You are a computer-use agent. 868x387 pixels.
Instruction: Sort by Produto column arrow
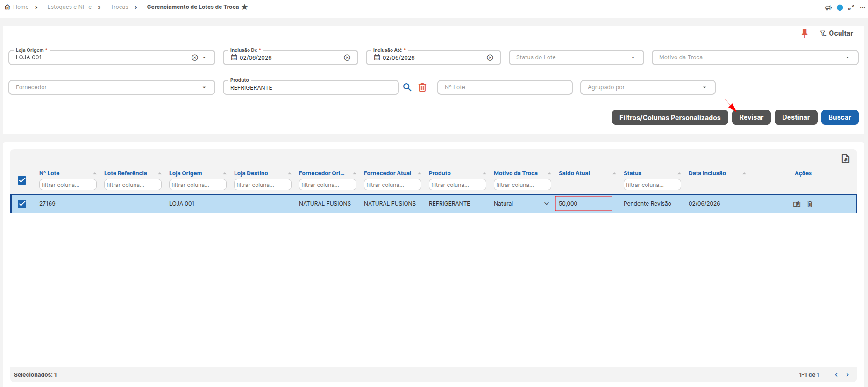(x=484, y=173)
